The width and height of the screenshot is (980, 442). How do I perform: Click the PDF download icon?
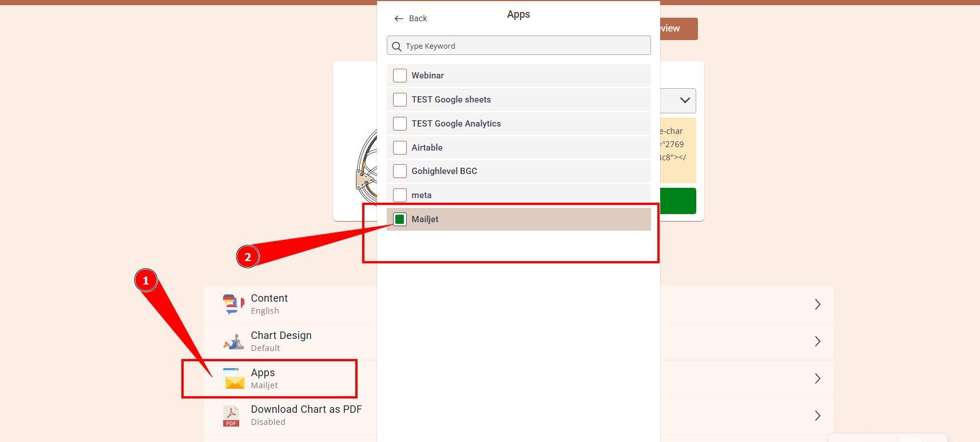coord(231,416)
